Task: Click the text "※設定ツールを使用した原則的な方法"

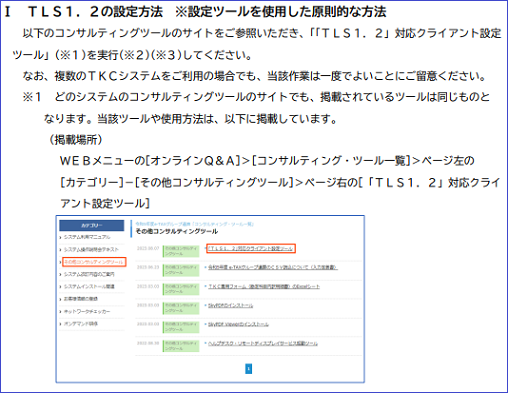Action: click(x=281, y=12)
